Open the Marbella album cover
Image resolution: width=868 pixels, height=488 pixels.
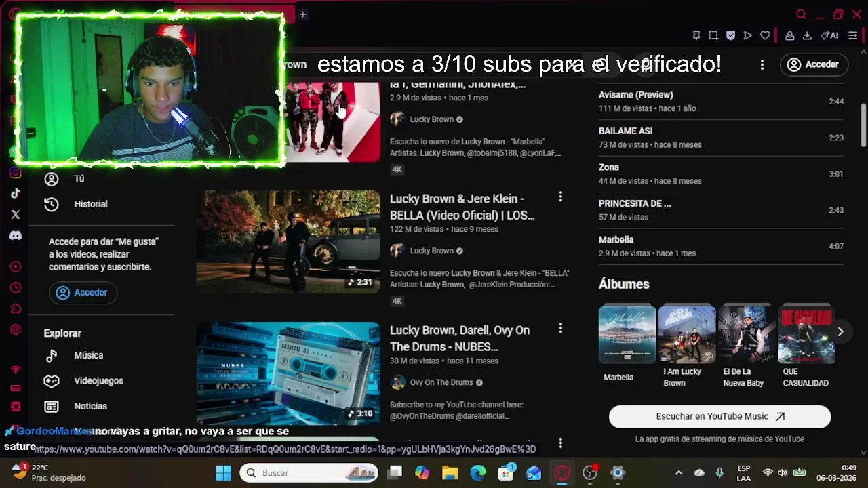pyautogui.click(x=627, y=335)
